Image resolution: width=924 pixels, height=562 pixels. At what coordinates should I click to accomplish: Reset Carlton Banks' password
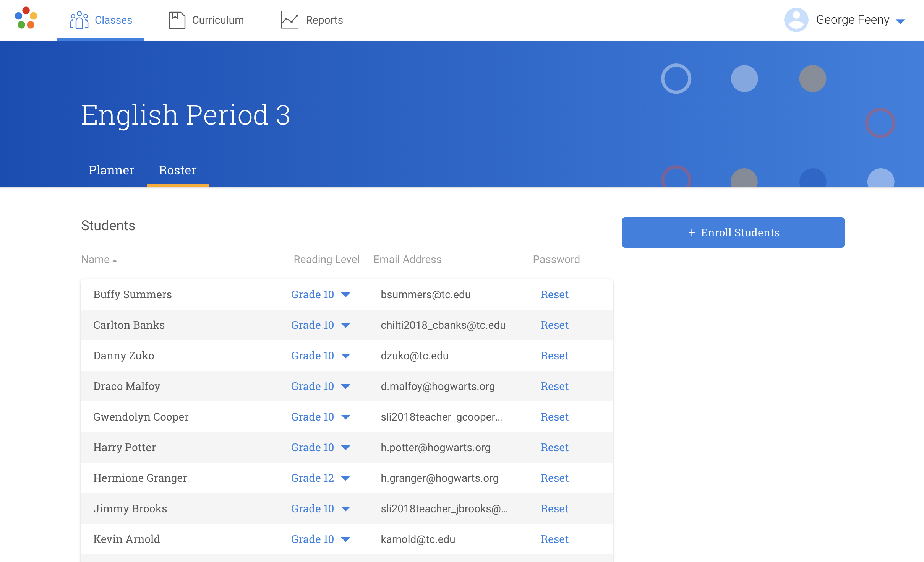coord(554,325)
